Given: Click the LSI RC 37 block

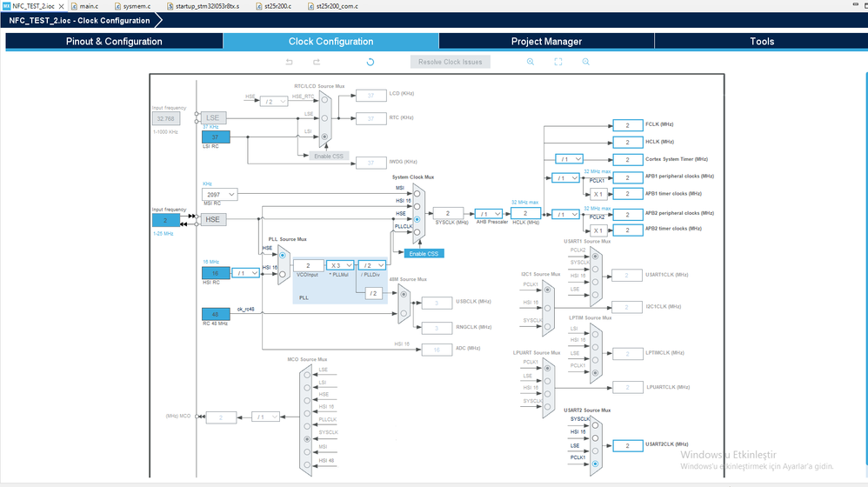Looking at the screenshot, I should (x=216, y=137).
